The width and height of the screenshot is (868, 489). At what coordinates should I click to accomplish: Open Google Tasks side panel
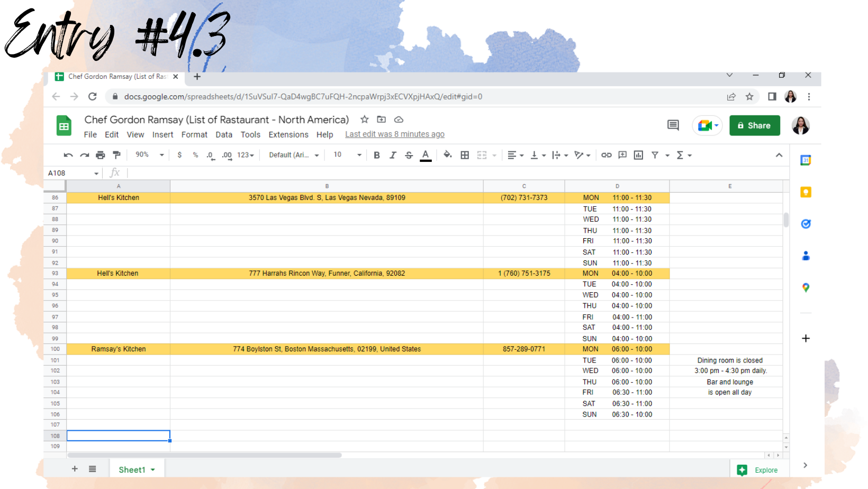coord(806,224)
